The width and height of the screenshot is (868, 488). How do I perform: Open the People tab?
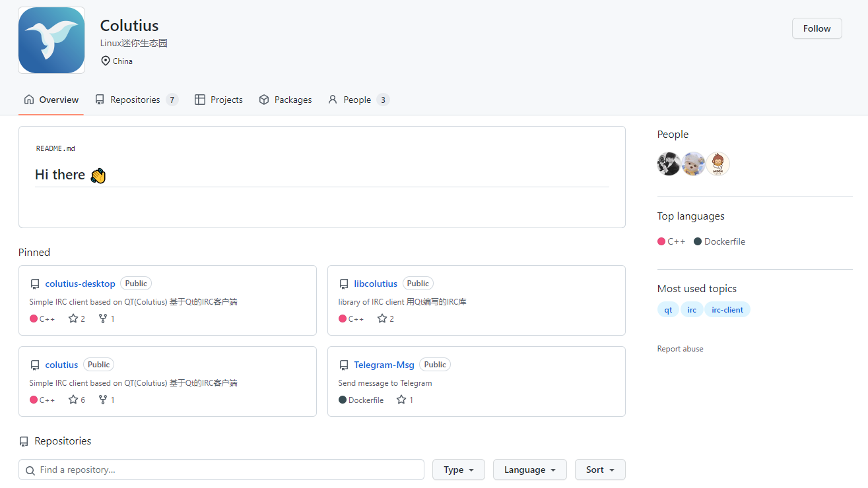358,100
